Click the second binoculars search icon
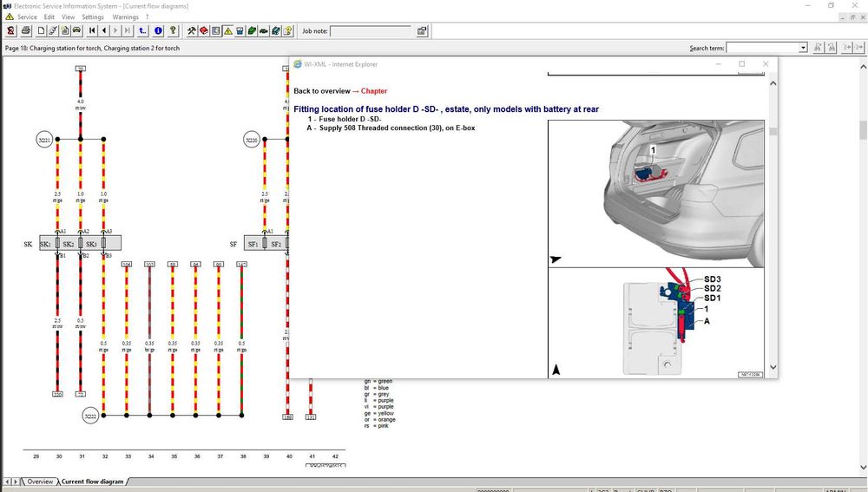 point(832,48)
